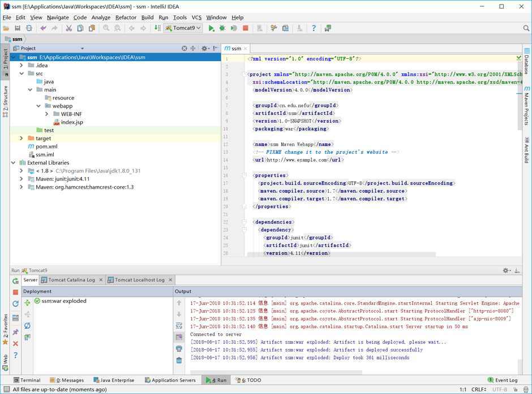This screenshot has height=394, width=532.
Task: Switch to Tomcat Catalina Log tab
Action: [71, 280]
